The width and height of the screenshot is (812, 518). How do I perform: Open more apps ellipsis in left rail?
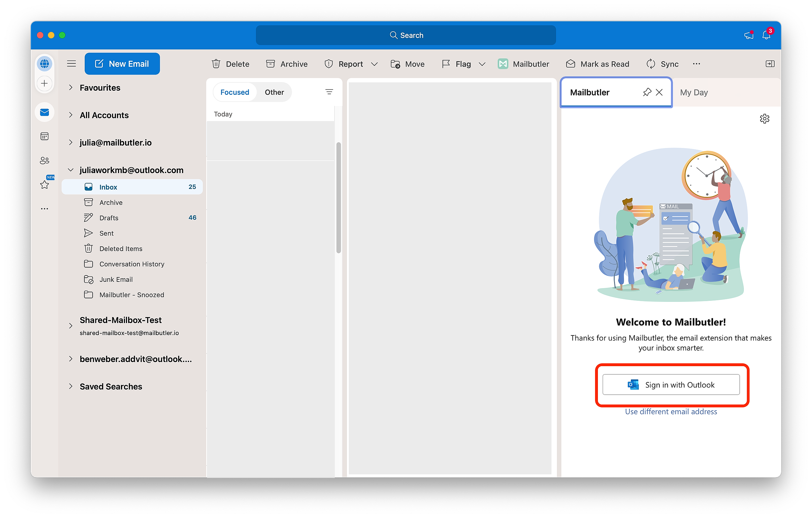[44, 209]
